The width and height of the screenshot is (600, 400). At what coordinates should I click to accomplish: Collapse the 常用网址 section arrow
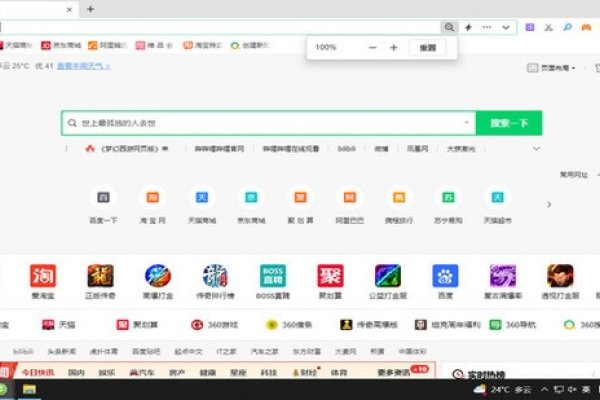(x=598, y=175)
